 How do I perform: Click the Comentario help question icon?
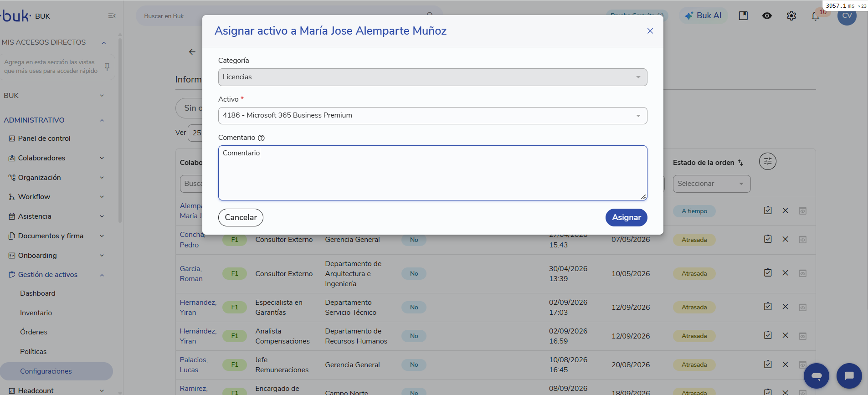[x=261, y=138]
